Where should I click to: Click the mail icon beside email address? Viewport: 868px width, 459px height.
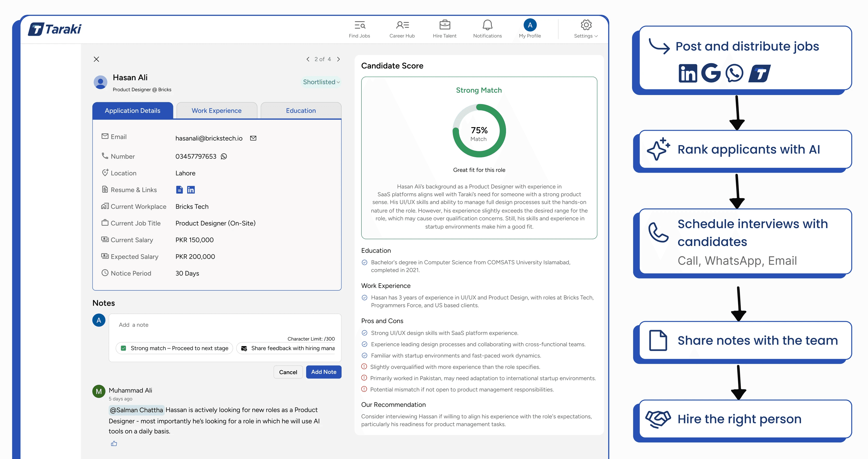pos(253,138)
